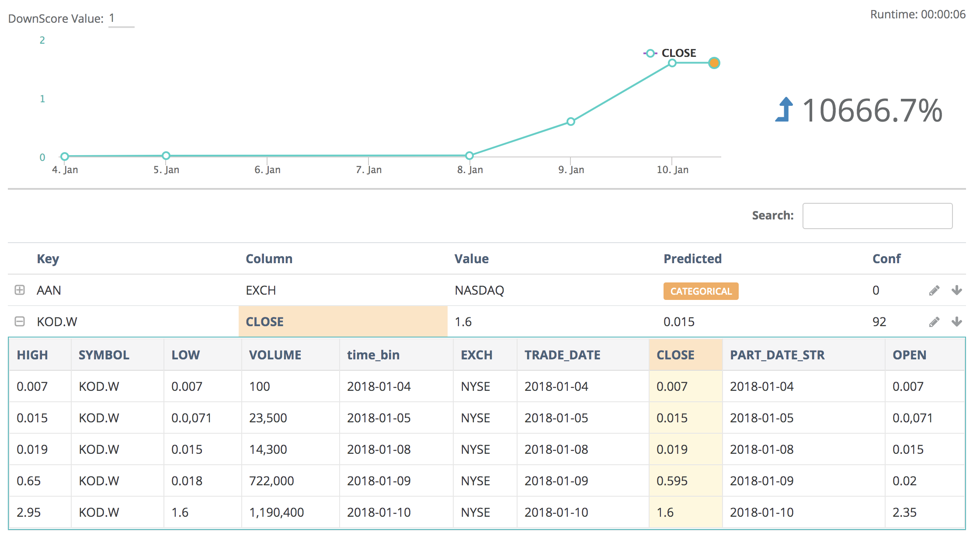Toggle CLOSE series in chart legend

click(678, 53)
